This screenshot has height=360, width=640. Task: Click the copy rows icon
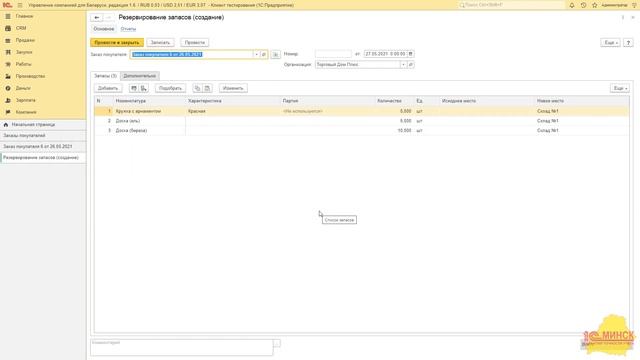(x=198, y=88)
